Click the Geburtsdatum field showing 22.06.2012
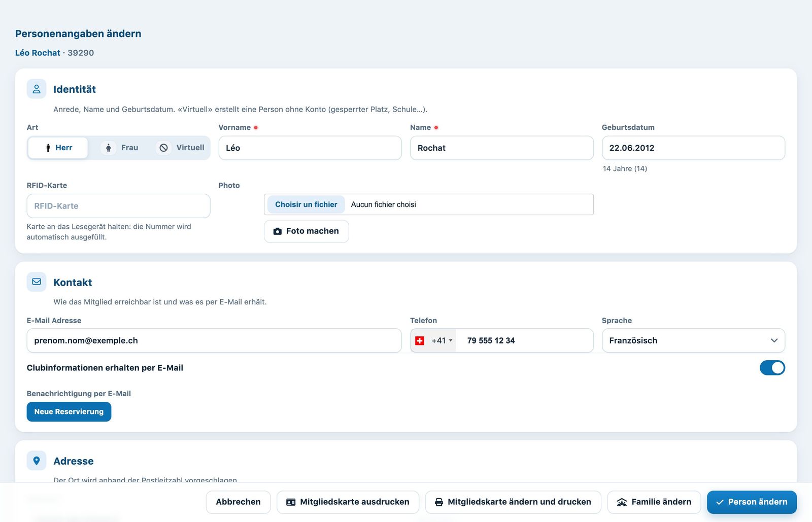812x522 pixels. pos(693,148)
